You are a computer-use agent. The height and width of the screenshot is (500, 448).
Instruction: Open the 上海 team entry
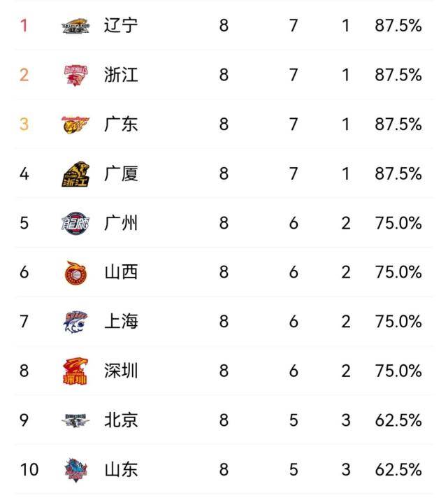point(121,322)
